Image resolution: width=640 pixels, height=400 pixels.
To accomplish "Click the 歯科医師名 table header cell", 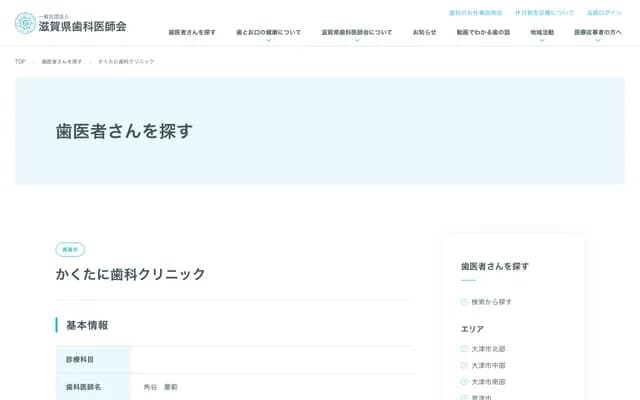I will pos(93,387).
